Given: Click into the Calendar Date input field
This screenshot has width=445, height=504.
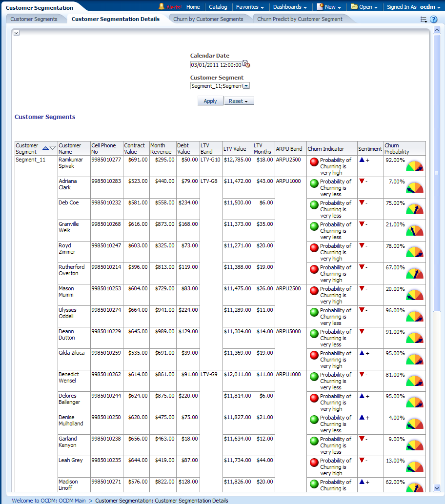Looking at the screenshot, I should (216, 64).
